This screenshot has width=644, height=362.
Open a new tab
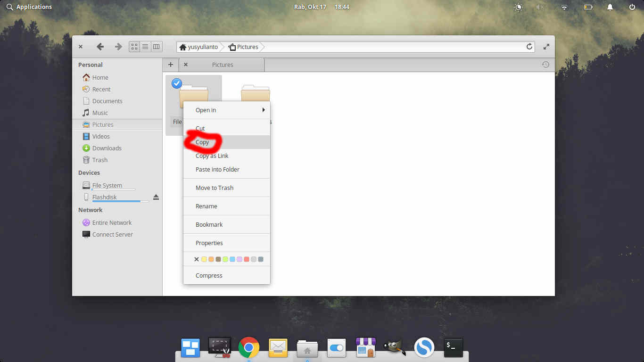[x=171, y=65]
